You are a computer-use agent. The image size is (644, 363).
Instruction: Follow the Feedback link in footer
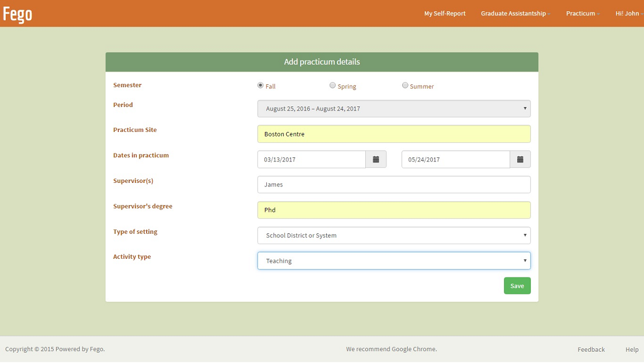591,349
